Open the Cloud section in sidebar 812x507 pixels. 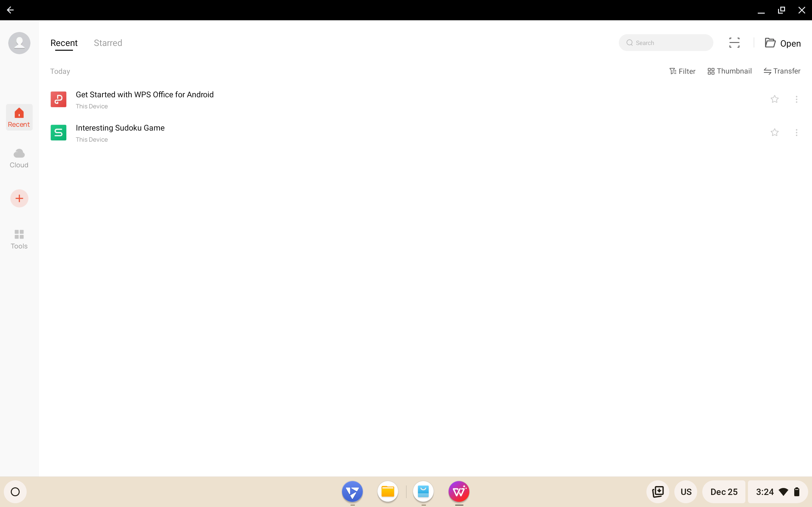coord(19,158)
